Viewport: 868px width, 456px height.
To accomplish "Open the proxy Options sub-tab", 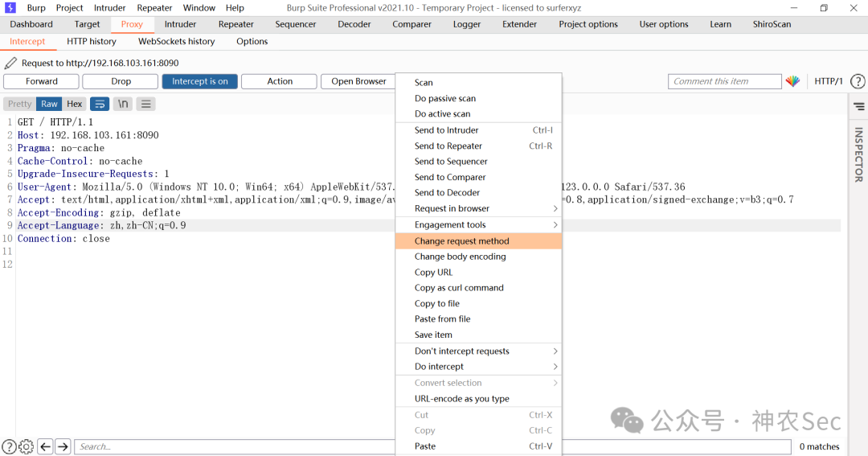I will pos(252,42).
